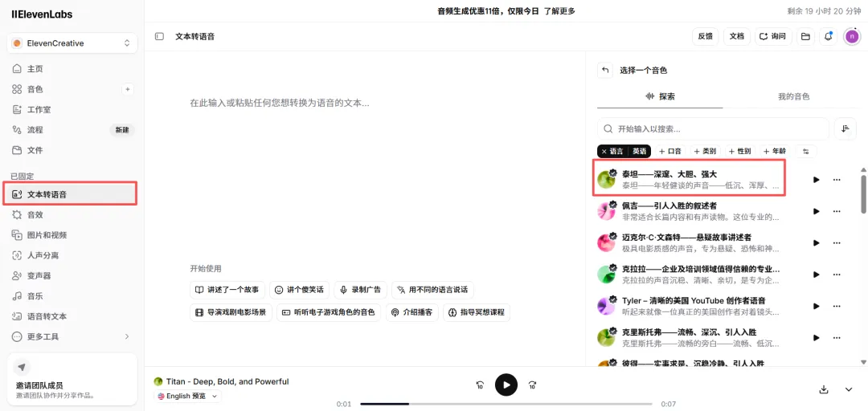Open more options for Tyler voice

tap(837, 306)
